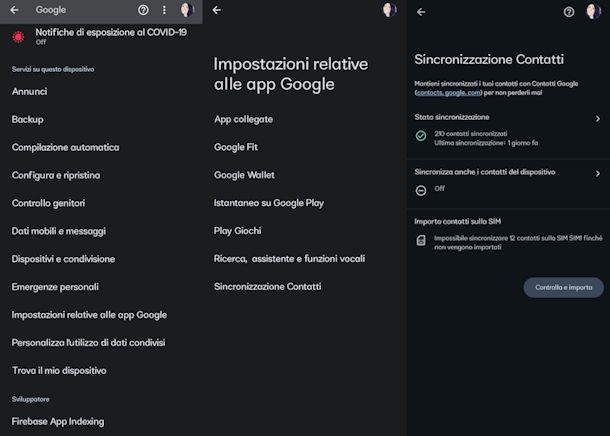Screen dimensions: 610x436
Task: Tap the Google title in header bar
Action: tap(51, 10)
